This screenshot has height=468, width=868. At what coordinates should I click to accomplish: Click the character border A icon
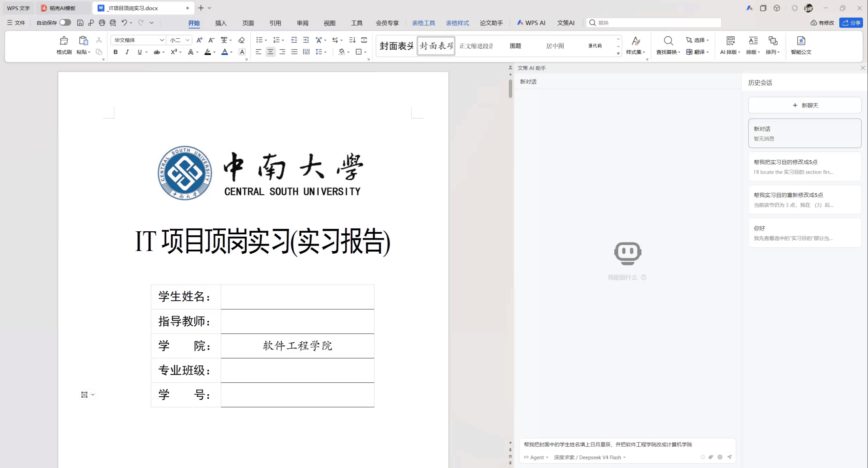pos(242,52)
